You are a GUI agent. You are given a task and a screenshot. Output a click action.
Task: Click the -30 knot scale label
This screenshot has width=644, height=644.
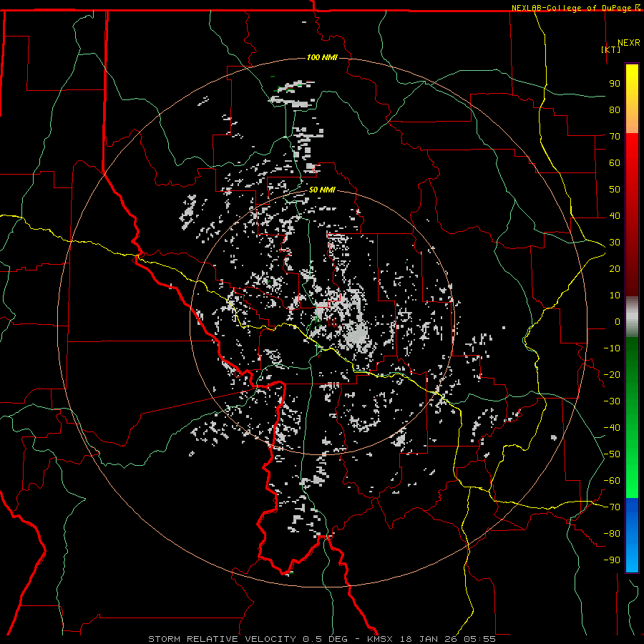click(x=612, y=401)
